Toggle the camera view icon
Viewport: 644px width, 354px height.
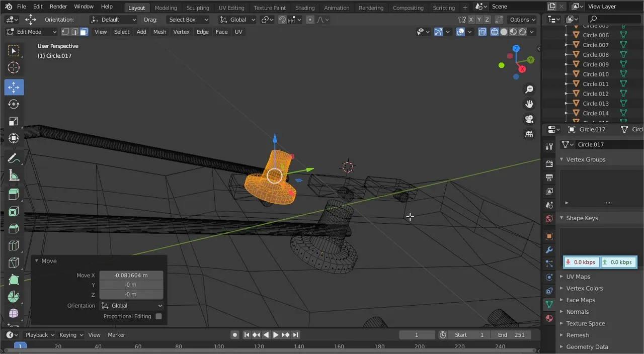pos(529,119)
